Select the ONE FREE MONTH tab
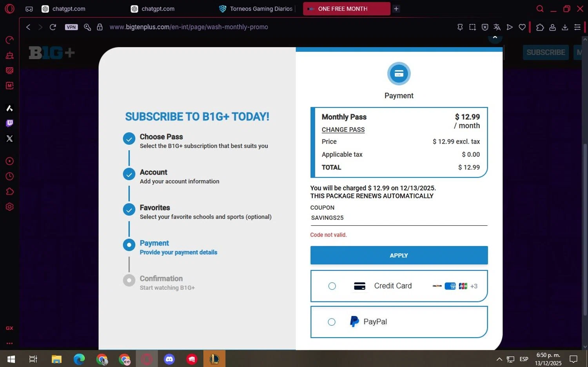 pos(347,9)
